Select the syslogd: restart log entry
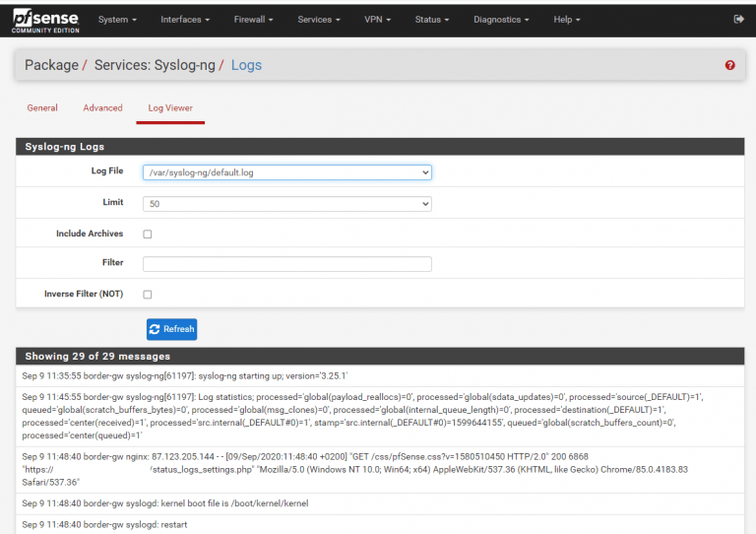The height and width of the screenshot is (534, 756). tap(380, 524)
